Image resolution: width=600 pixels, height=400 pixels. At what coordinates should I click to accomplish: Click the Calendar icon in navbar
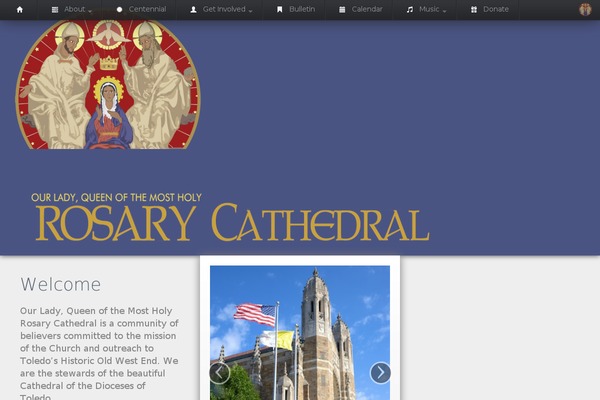coord(342,10)
